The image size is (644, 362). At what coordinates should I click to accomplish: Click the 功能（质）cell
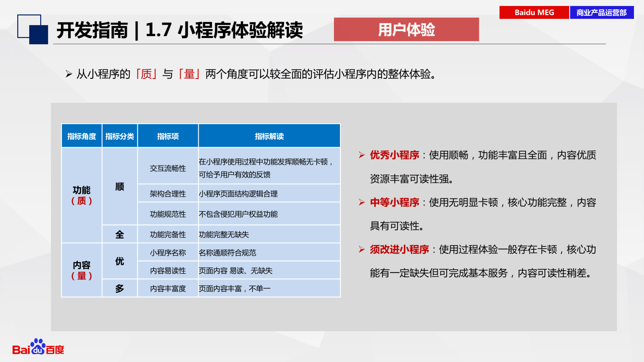[x=82, y=195]
